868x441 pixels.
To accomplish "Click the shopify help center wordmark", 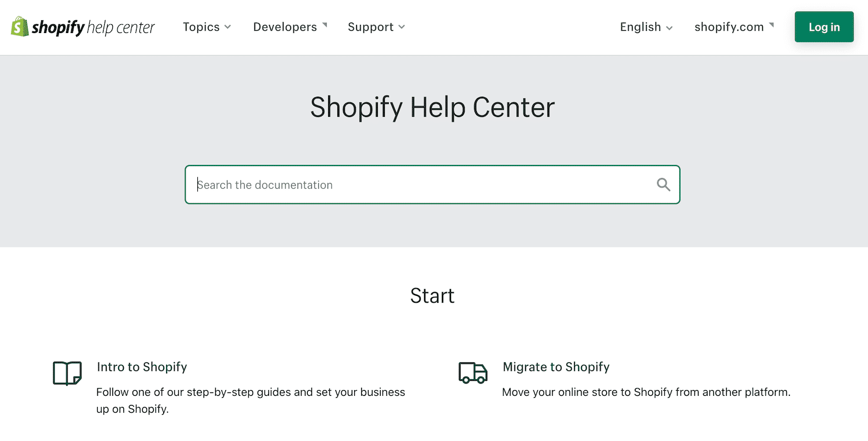I will click(94, 27).
